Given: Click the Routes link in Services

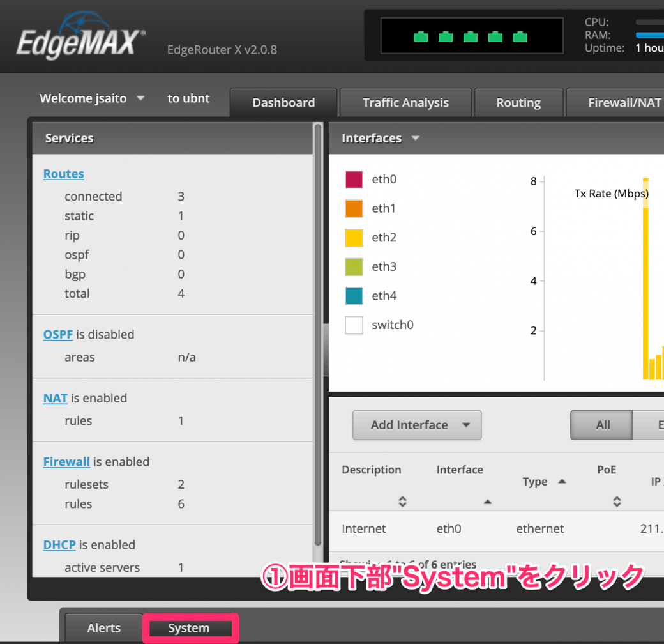Looking at the screenshot, I should pos(63,174).
